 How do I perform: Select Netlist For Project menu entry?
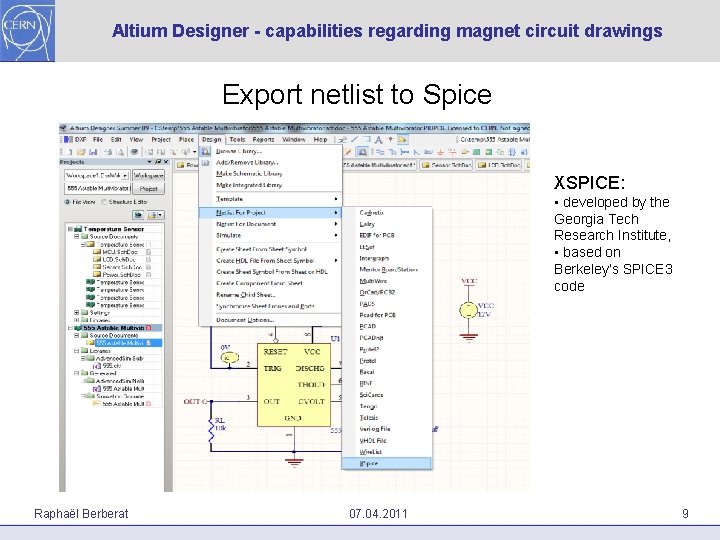[270, 213]
